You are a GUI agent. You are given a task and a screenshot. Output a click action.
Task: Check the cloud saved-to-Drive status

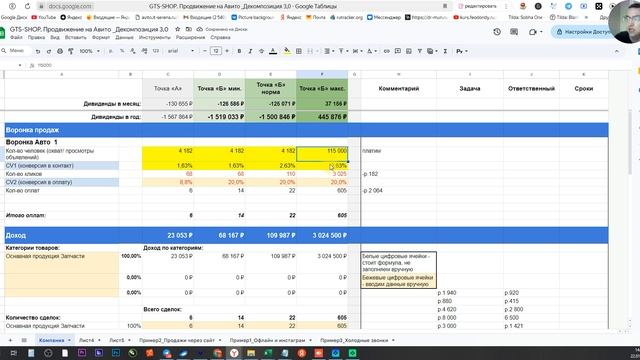coord(199,29)
